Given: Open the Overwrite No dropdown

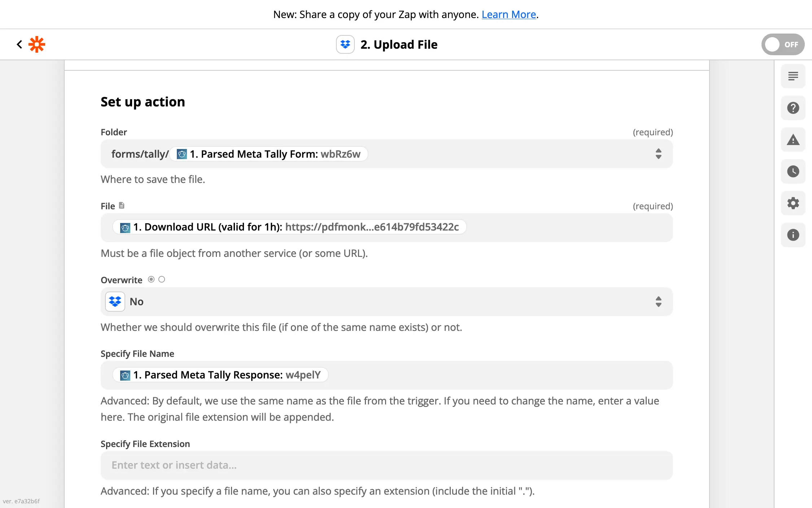Looking at the screenshot, I should click(x=386, y=302).
